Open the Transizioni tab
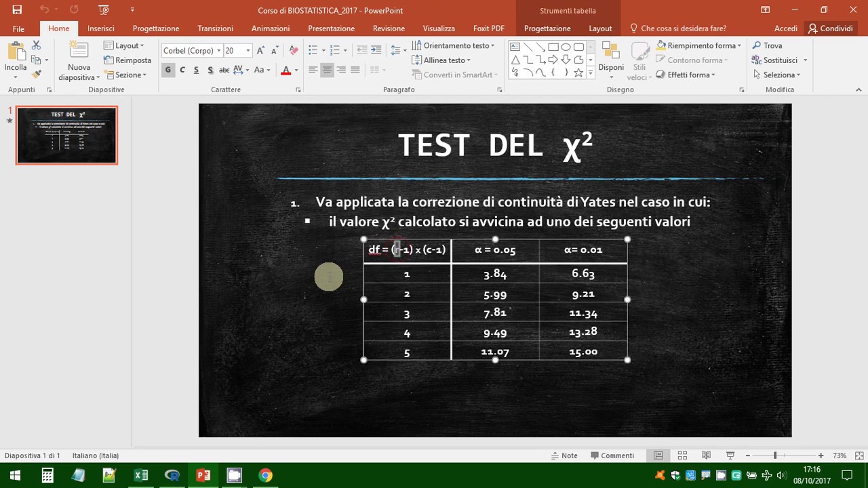This screenshot has height=488, width=868. 216,28
